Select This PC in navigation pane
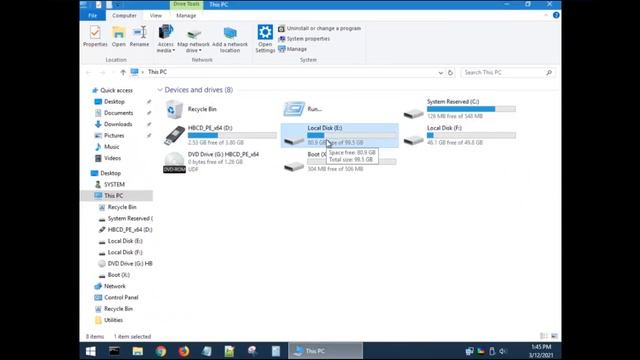This screenshot has height=360, width=640. (x=116, y=196)
